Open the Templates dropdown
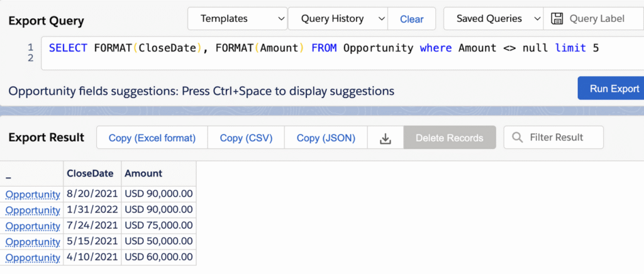 [237, 19]
